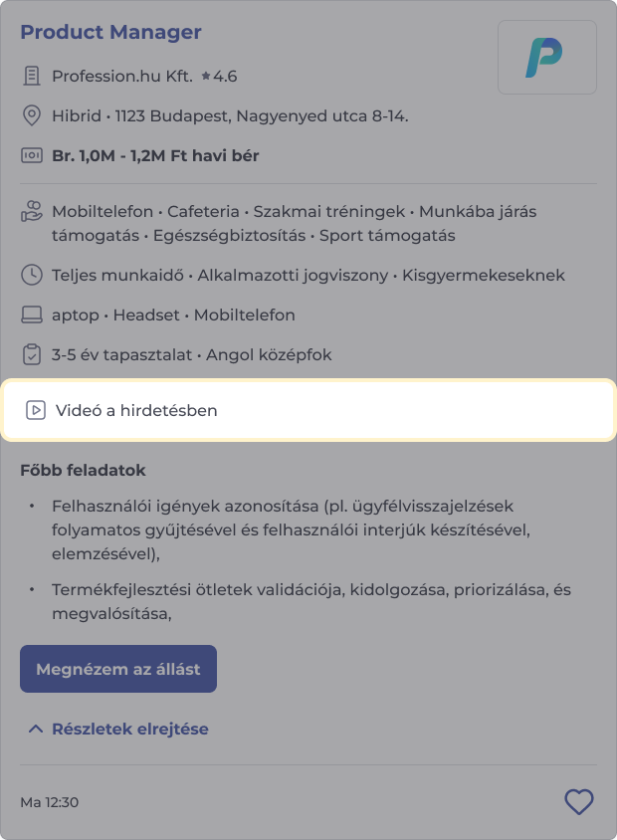Click the salary banknote icon
Screen dimensions: 617x840
click(32, 156)
